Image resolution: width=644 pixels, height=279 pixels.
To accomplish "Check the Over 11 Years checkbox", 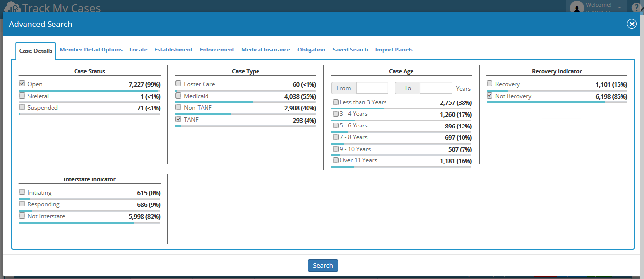I will tap(335, 160).
